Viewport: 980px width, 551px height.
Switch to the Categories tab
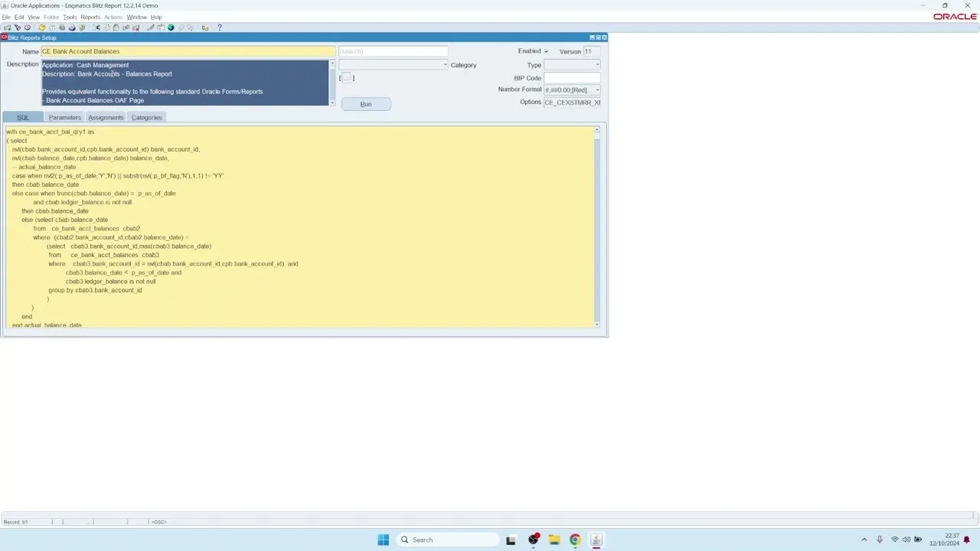click(146, 117)
